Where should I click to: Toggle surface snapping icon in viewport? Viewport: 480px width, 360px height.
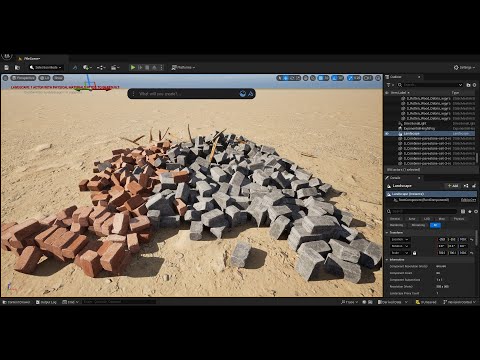tap(313, 78)
